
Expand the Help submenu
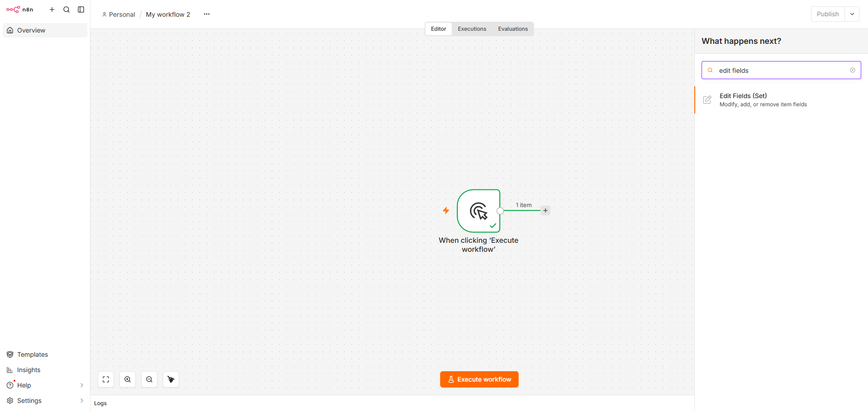click(x=81, y=385)
